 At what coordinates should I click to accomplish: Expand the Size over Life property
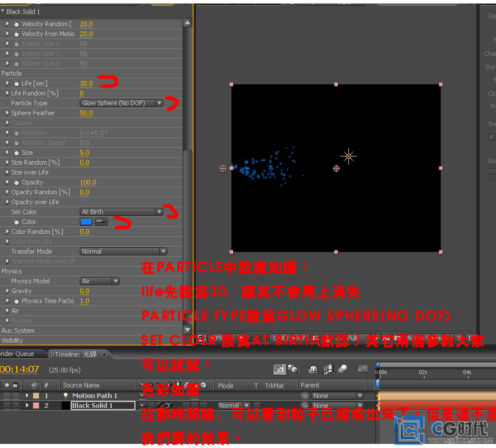click(x=7, y=173)
